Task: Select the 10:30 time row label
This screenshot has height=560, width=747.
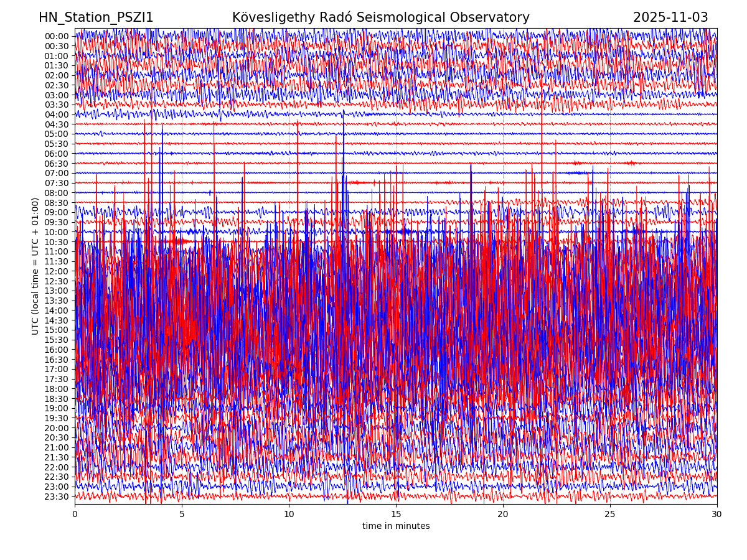Action: point(57,242)
